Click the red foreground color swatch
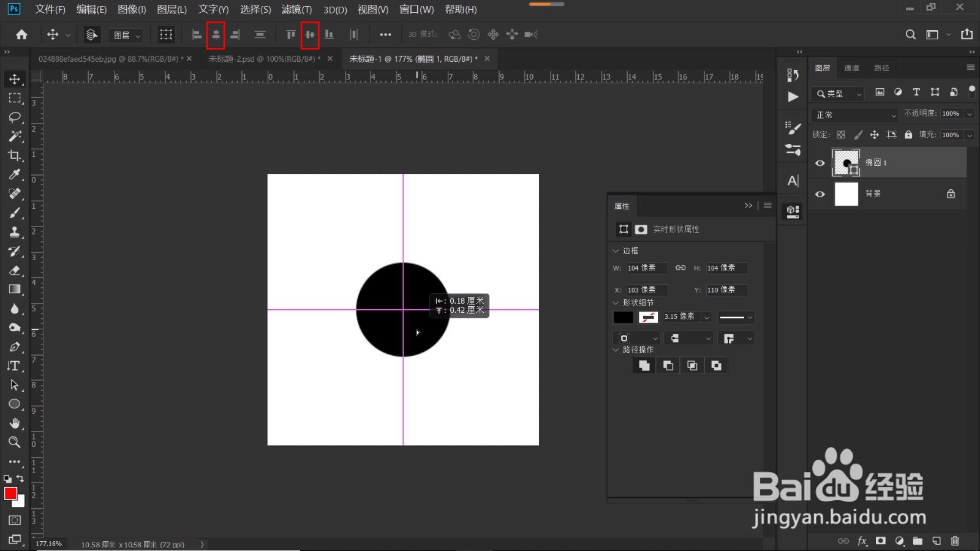 pyautogui.click(x=10, y=493)
